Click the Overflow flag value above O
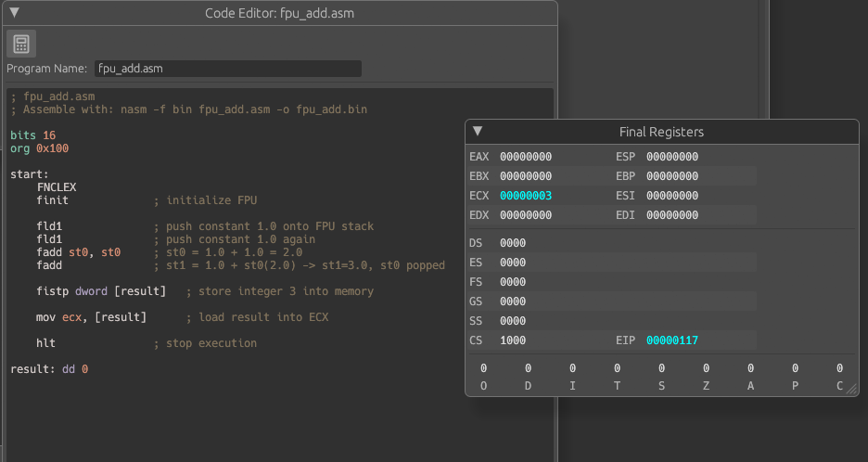868x462 pixels. pyautogui.click(x=483, y=368)
